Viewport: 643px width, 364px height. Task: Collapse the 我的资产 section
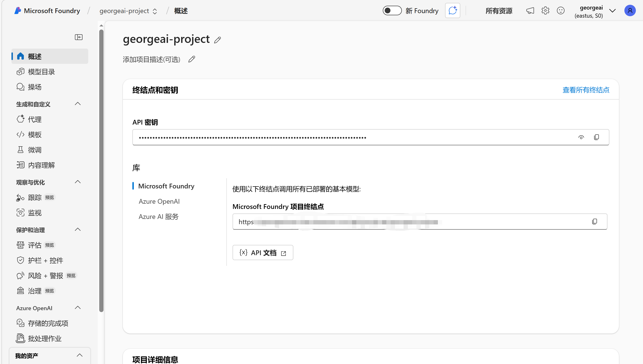[x=80, y=355]
